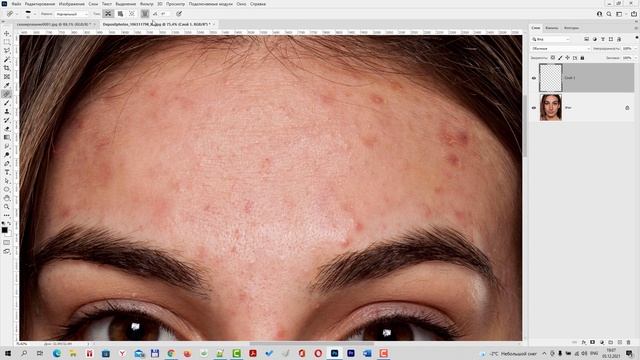Screen dimensions: 640x360
Task: Select the Magic Wand tool
Action: pyautogui.click(x=7, y=60)
